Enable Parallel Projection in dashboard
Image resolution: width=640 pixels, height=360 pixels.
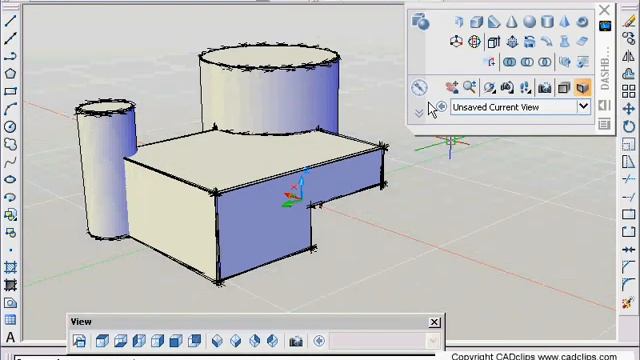pos(564,87)
